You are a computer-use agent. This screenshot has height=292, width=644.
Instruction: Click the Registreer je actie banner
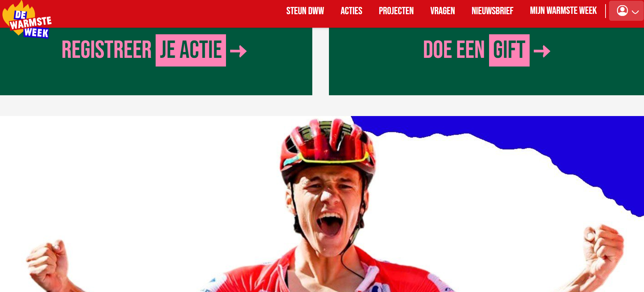point(156,61)
